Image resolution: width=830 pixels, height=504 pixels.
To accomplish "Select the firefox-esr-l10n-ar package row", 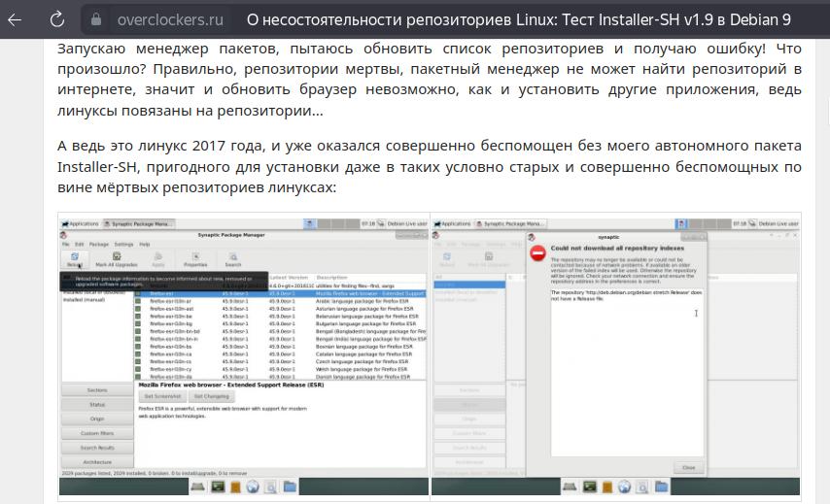I will tap(280, 301).
